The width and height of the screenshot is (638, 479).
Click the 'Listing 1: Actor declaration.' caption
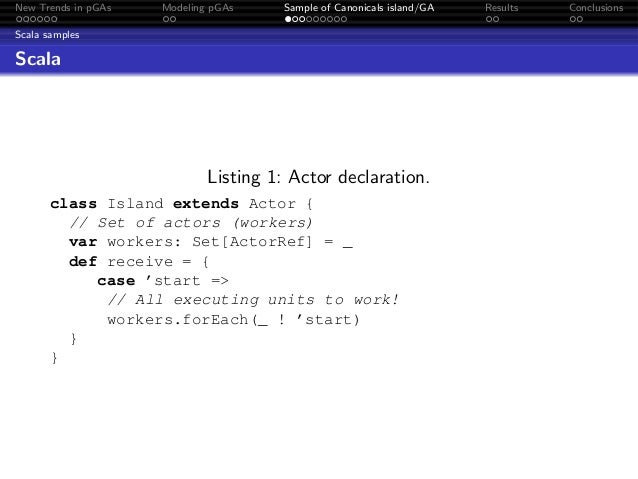318,177
